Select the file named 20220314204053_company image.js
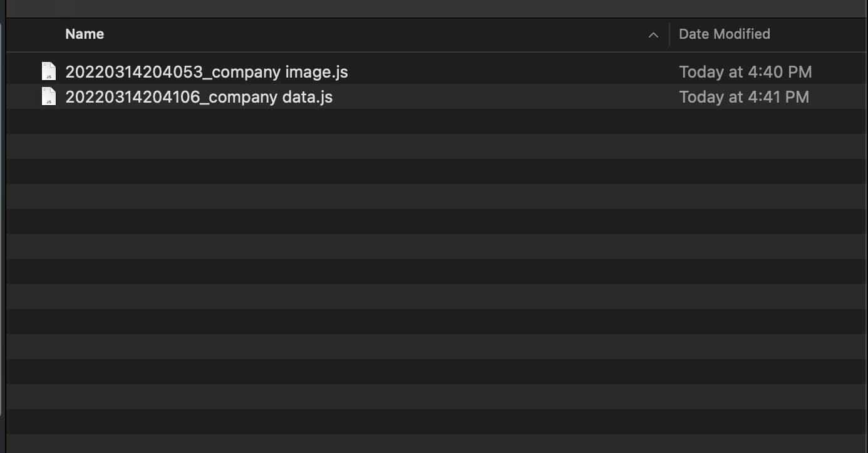Image resolution: width=868 pixels, height=453 pixels. point(206,72)
